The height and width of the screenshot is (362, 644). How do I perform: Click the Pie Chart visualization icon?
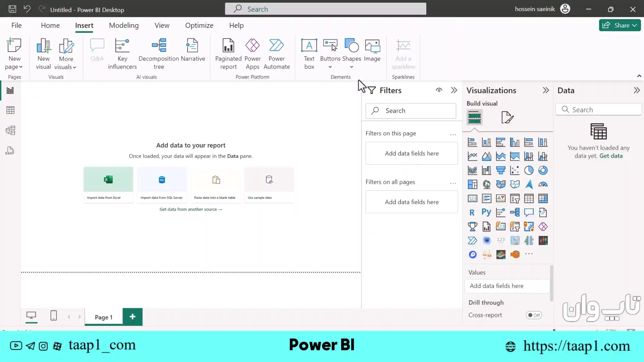[529, 170]
